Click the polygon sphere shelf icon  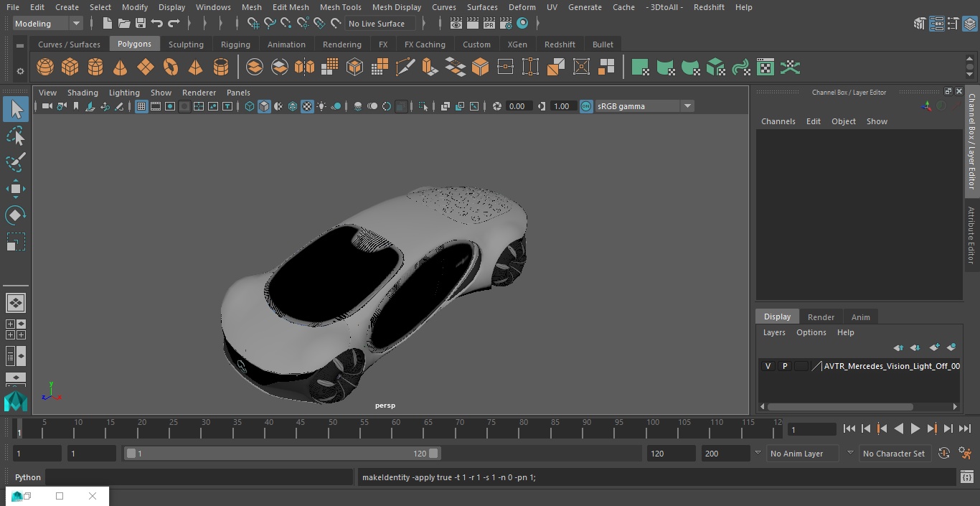pos(45,67)
